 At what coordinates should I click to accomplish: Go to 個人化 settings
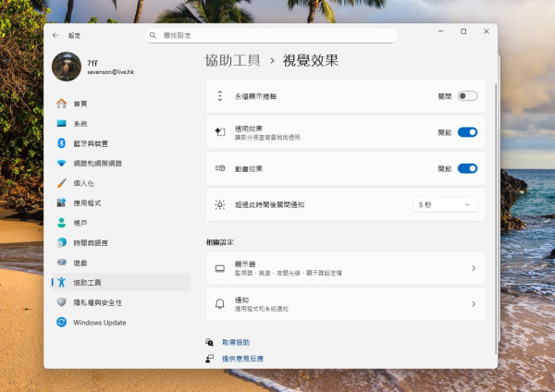click(x=121, y=183)
